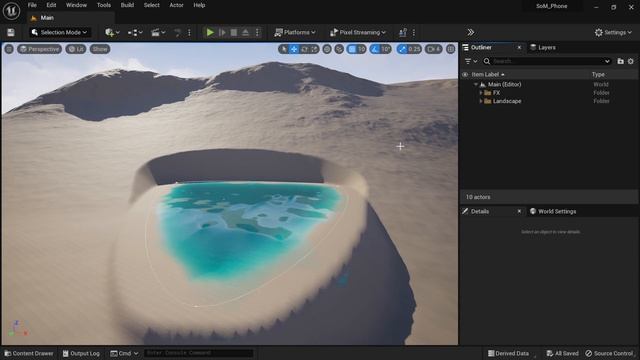Open play mode options three-dot menu
The width and height of the screenshot is (640, 360).
[257, 33]
